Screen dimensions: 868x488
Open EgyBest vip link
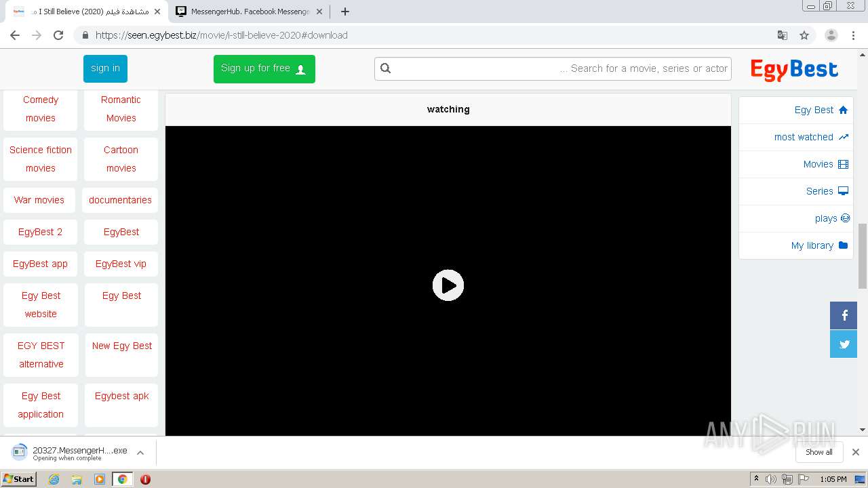pyautogui.click(x=121, y=264)
